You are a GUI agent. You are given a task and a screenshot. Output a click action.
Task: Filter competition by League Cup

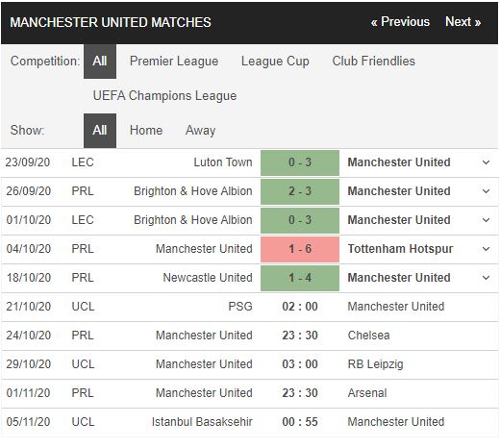(275, 62)
